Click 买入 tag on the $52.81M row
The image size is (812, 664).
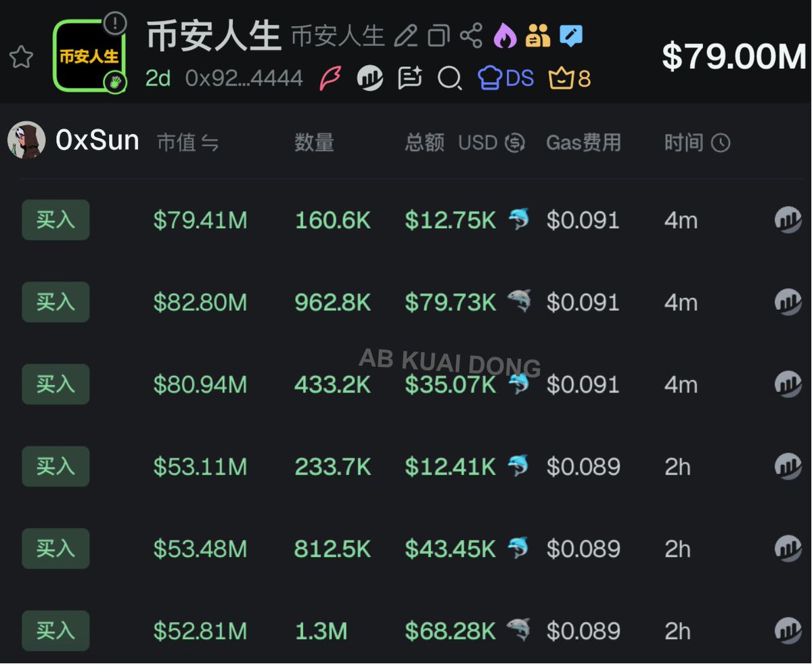click(x=55, y=631)
